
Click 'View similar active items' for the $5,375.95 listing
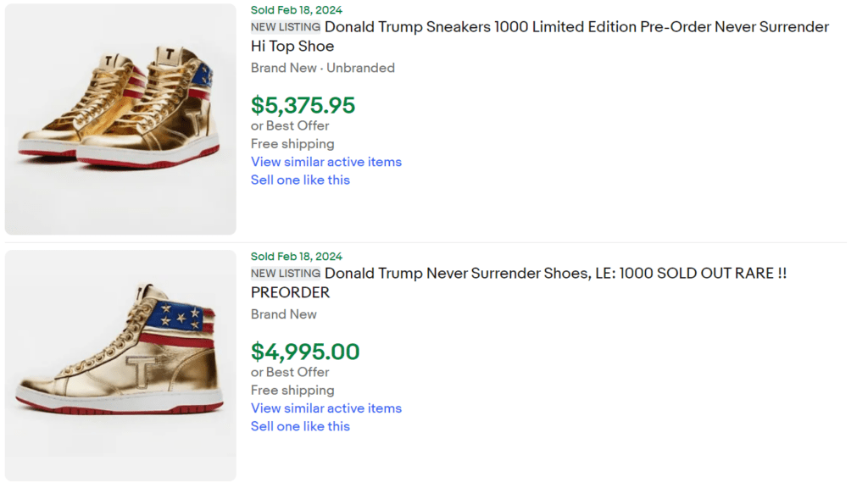[x=326, y=162]
